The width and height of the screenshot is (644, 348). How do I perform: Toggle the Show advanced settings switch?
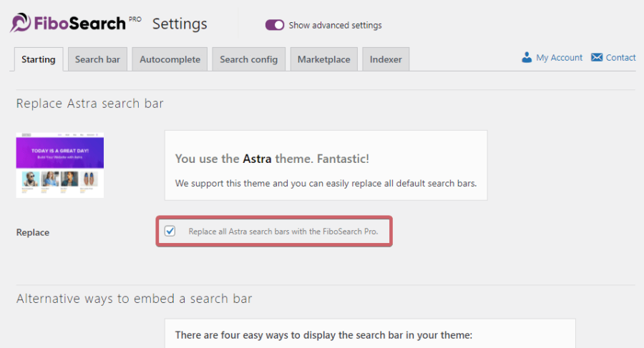click(274, 25)
